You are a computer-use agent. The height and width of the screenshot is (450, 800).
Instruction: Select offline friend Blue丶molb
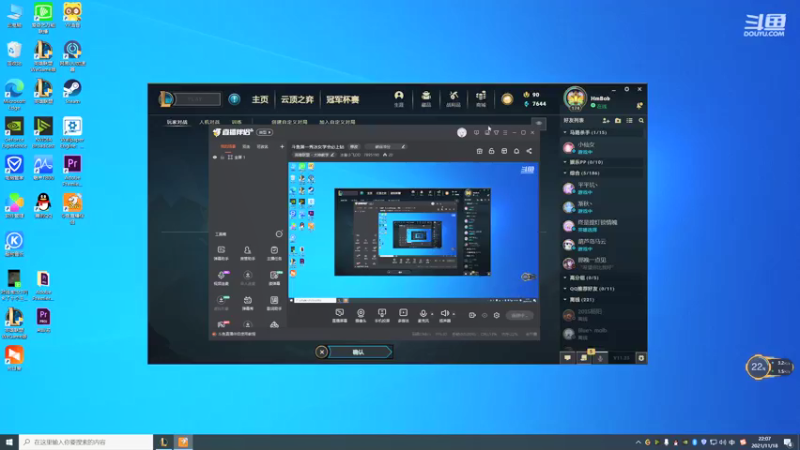click(602, 334)
